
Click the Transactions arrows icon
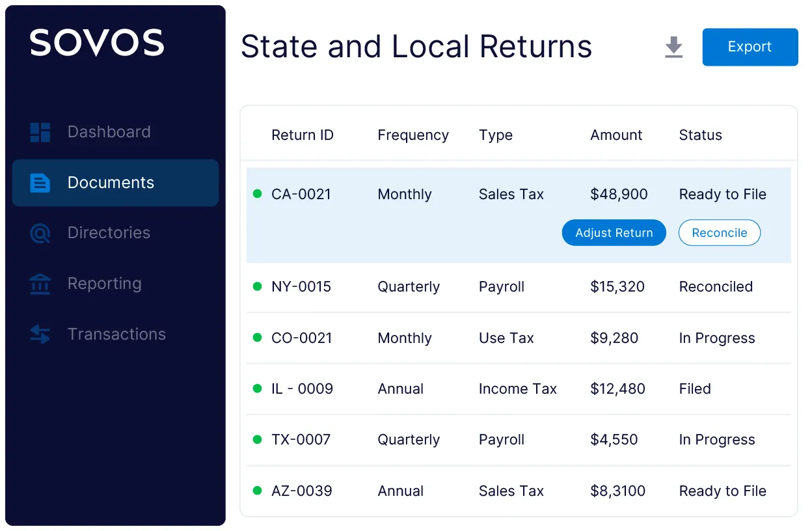(x=40, y=334)
